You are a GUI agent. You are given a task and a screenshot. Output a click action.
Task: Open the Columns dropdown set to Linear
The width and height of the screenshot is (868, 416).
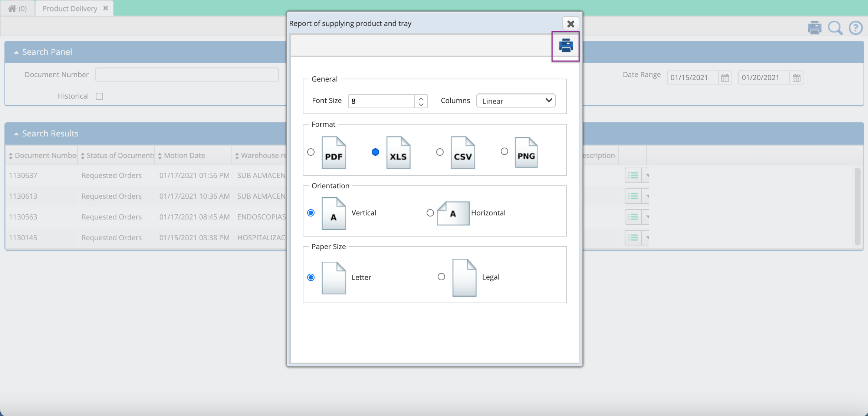click(516, 100)
